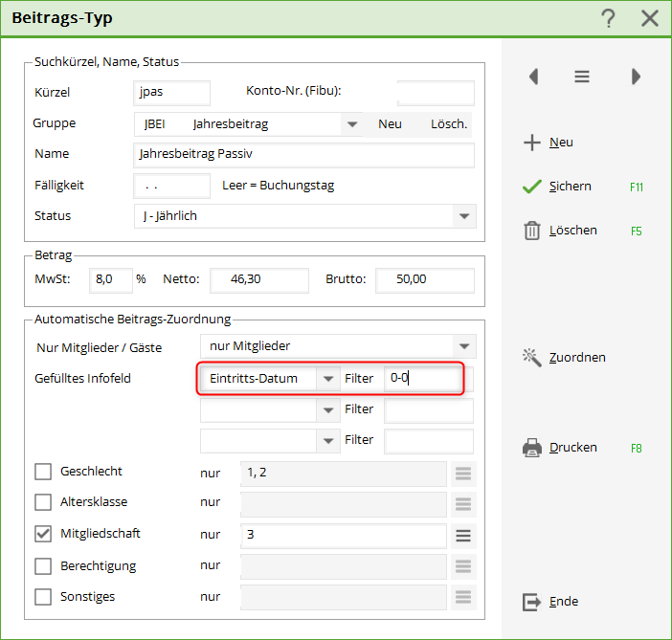Close dialog with Ende button

coord(551,602)
